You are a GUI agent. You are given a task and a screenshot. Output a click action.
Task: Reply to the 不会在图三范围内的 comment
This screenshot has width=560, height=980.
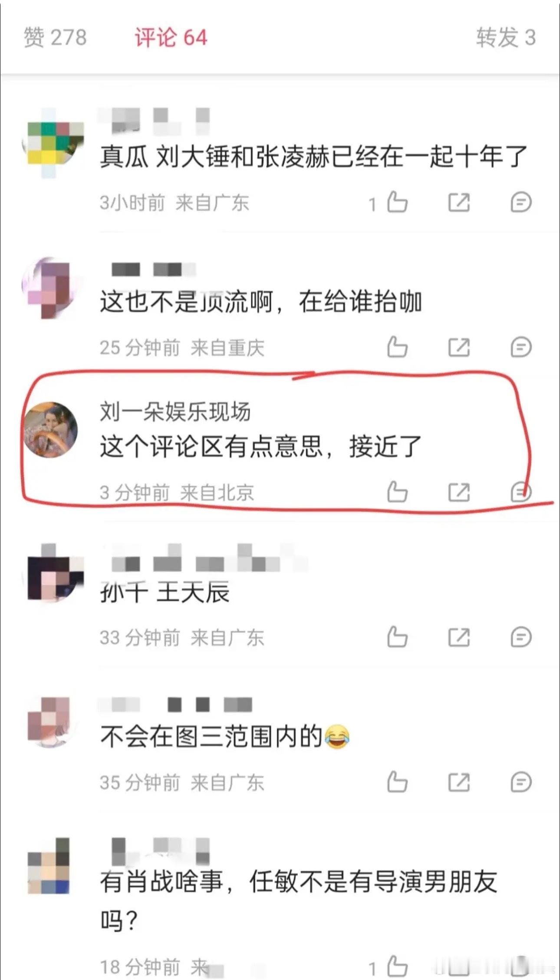(520, 782)
